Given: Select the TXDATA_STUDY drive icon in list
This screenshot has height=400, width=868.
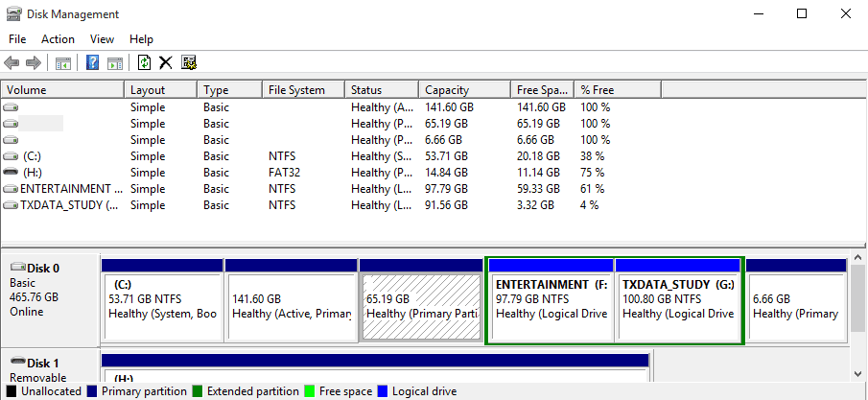Looking at the screenshot, I should click(x=11, y=205).
